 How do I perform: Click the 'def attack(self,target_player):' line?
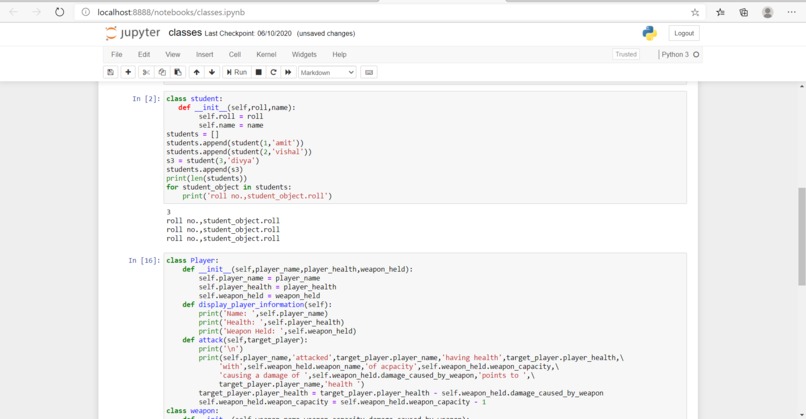point(245,340)
